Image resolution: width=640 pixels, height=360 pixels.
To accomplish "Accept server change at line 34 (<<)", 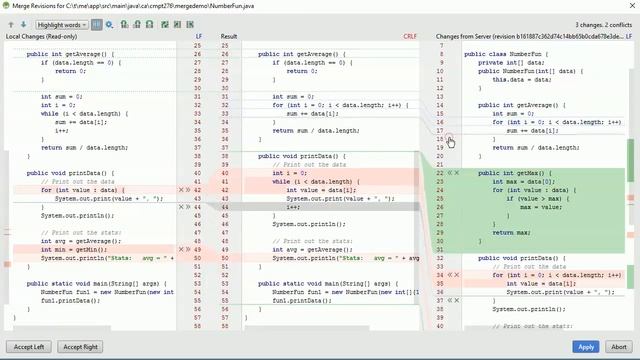I will point(450,275).
